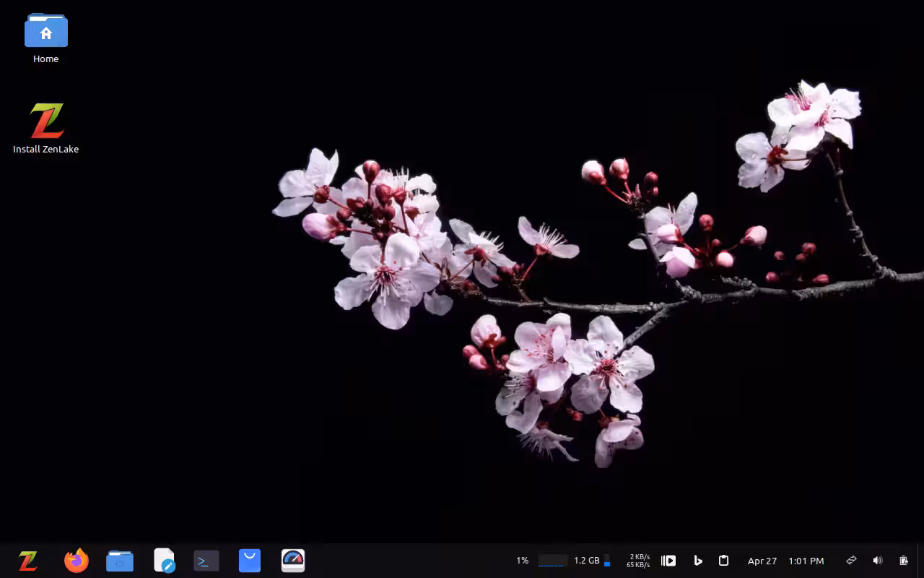Image resolution: width=924 pixels, height=578 pixels.
Task: Open the ZenLake start menu launcher
Action: point(27,561)
